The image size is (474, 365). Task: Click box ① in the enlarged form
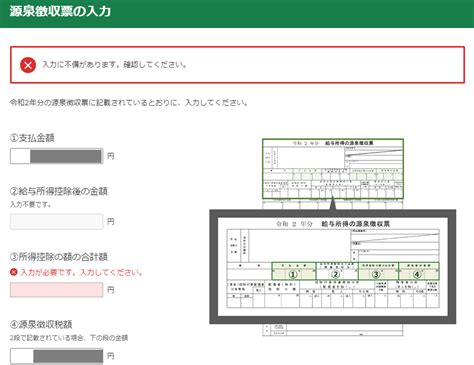[x=294, y=271]
